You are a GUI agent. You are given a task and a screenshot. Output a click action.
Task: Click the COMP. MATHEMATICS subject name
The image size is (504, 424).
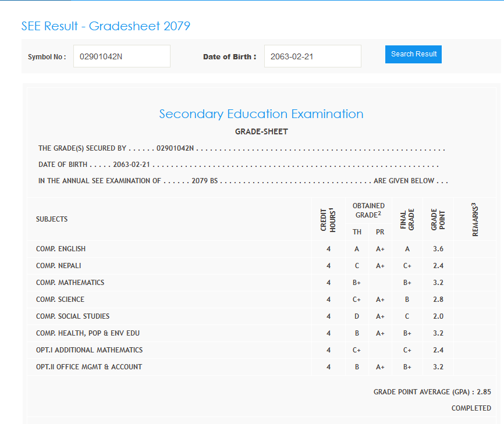click(70, 283)
